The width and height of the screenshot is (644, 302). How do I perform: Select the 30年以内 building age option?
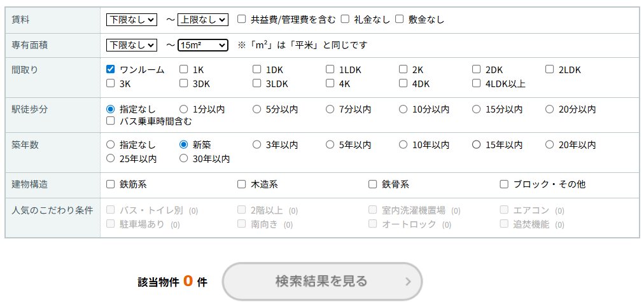pyautogui.click(x=184, y=158)
